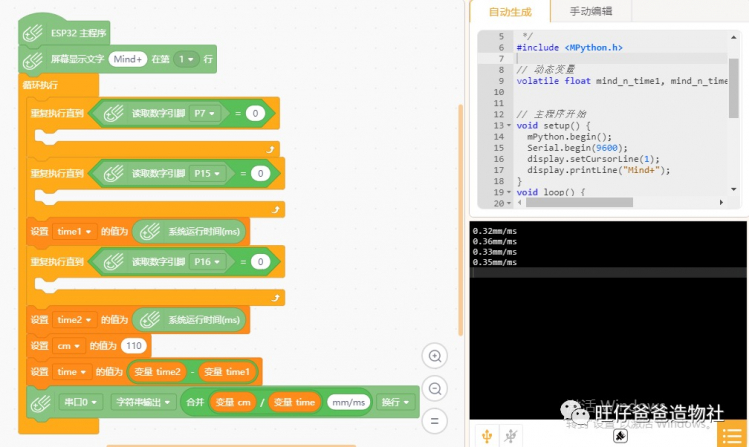
Task: Collapse the loop() function at line 19
Action: tap(509, 192)
